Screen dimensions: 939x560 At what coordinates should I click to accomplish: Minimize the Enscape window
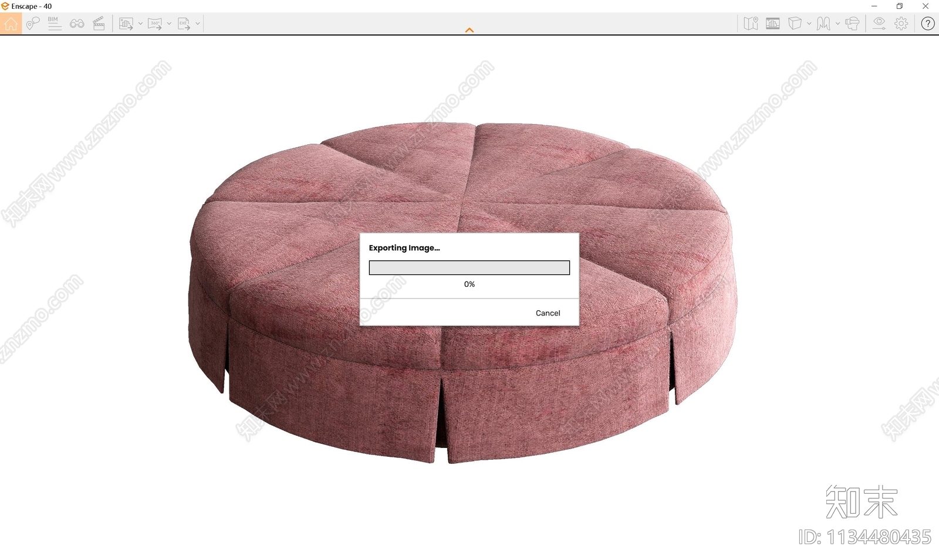pyautogui.click(x=874, y=6)
